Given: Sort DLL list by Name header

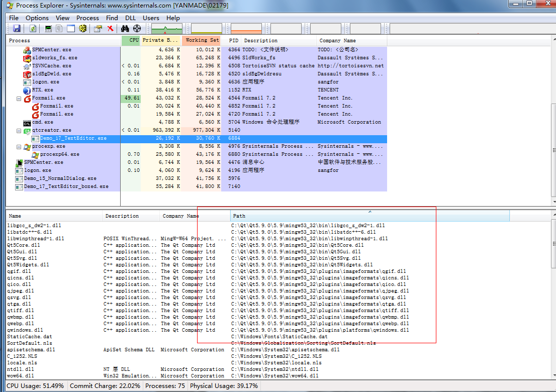Looking at the screenshot, I should click(x=54, y=216).
